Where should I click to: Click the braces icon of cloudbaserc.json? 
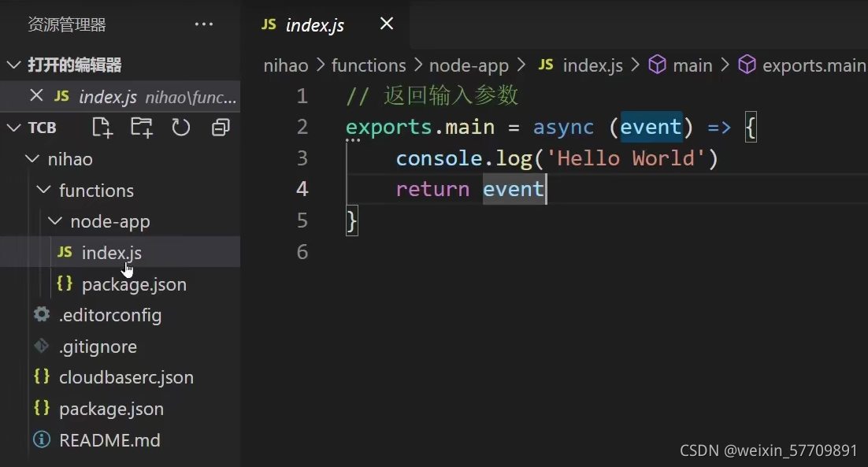42,376
